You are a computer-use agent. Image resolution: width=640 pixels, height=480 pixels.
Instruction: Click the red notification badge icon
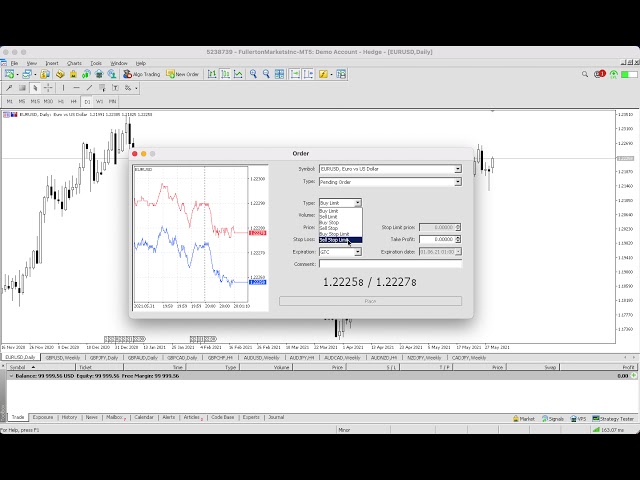pyautogui.click(x=600, y=74)
